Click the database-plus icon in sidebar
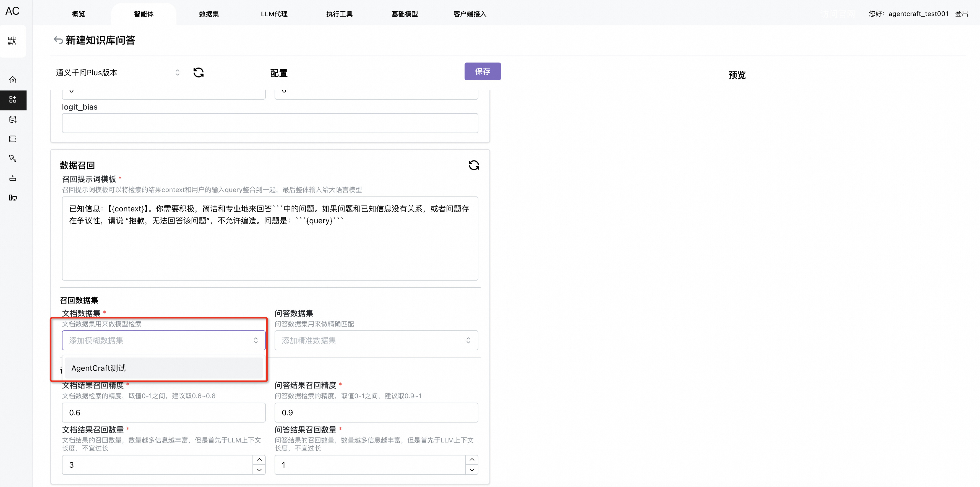Screen dimensions: 980x487 tap(12, 120)
